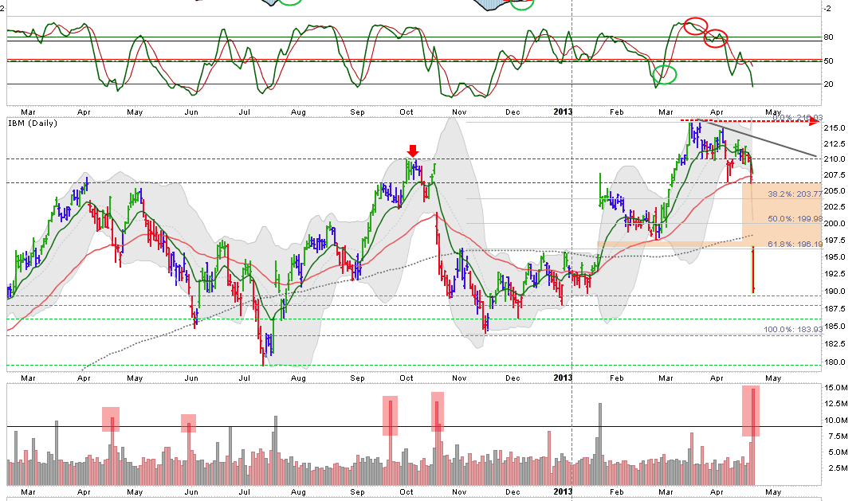
Task: Click the Oct label under the oscillator panel
Action: (x=407, y=112)
